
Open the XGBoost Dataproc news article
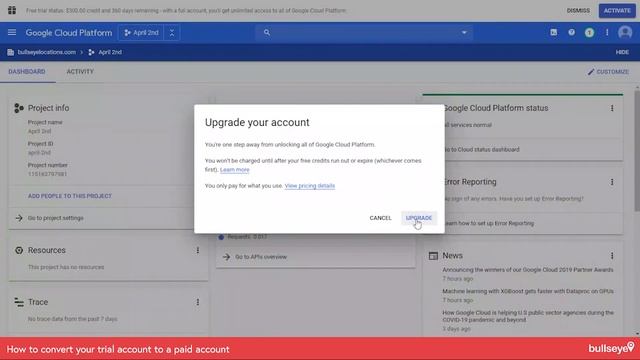[x=528, y=291]
